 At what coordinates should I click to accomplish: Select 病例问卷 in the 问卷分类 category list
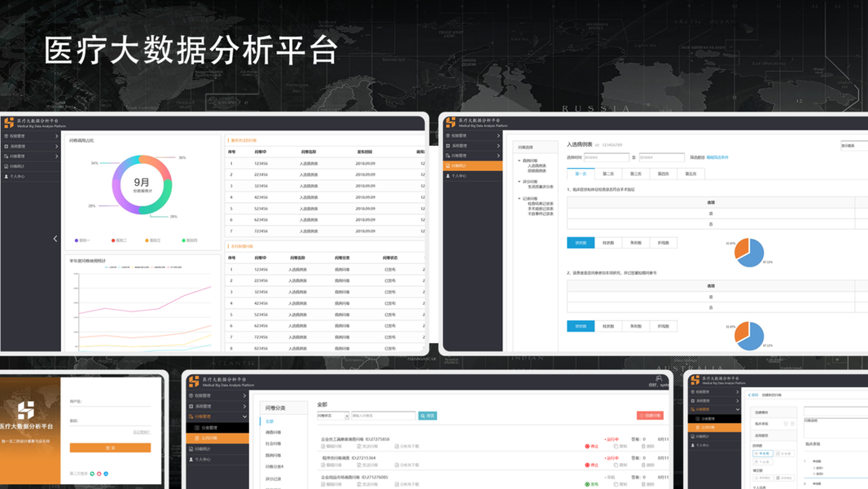pyautogui.click(x=274, y=456)
